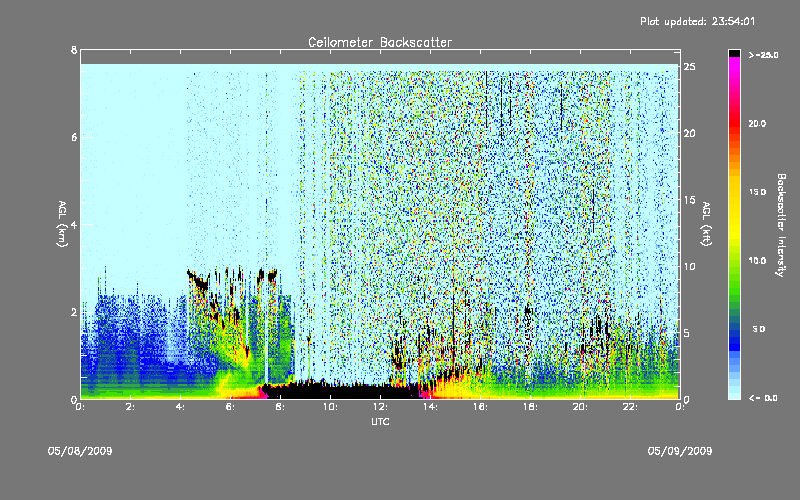Click the red 20.0 level on colorbar
The height and width of the screenshot is (500, 800).
(x=734, y=123)
